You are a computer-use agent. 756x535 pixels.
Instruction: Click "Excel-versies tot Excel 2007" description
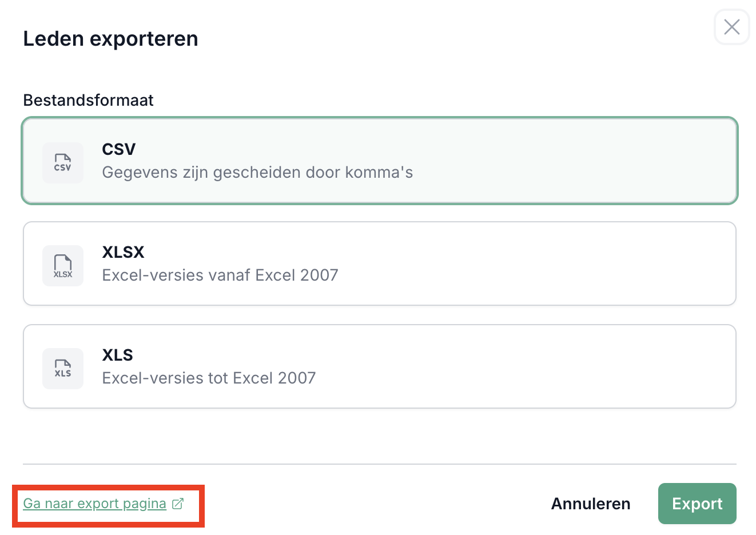coord(209,378)
